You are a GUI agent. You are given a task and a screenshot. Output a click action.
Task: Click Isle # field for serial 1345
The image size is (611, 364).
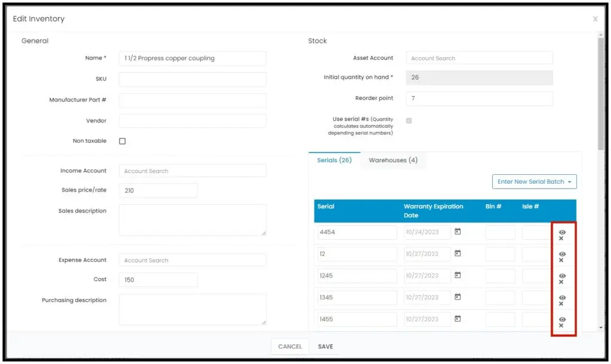(536, 298)
